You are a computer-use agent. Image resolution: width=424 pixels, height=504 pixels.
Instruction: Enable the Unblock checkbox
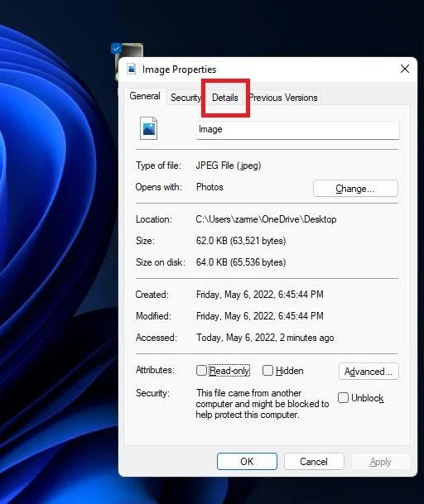[x=343, y=397]
